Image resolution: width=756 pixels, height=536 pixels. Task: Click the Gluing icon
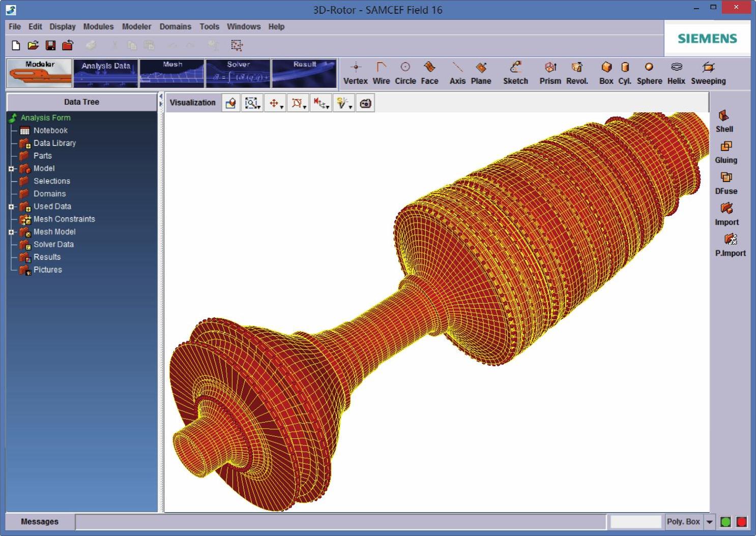726,151
